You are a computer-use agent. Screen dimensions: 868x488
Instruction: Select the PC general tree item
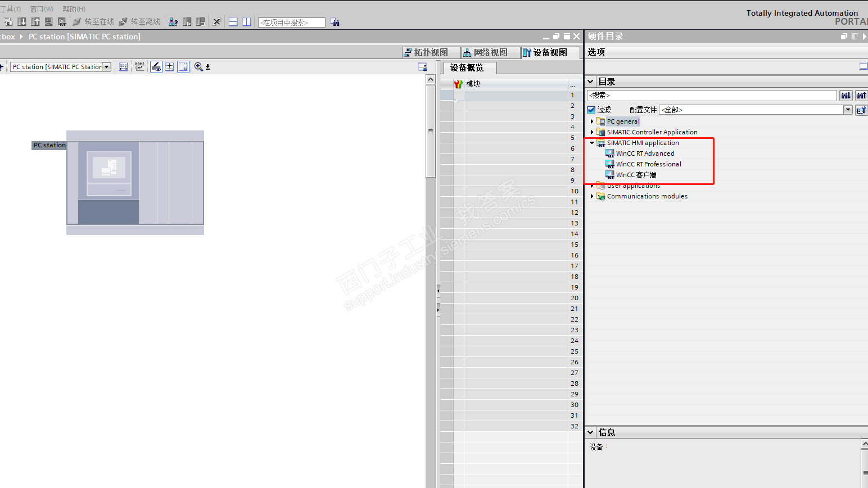tap(623, 121)
